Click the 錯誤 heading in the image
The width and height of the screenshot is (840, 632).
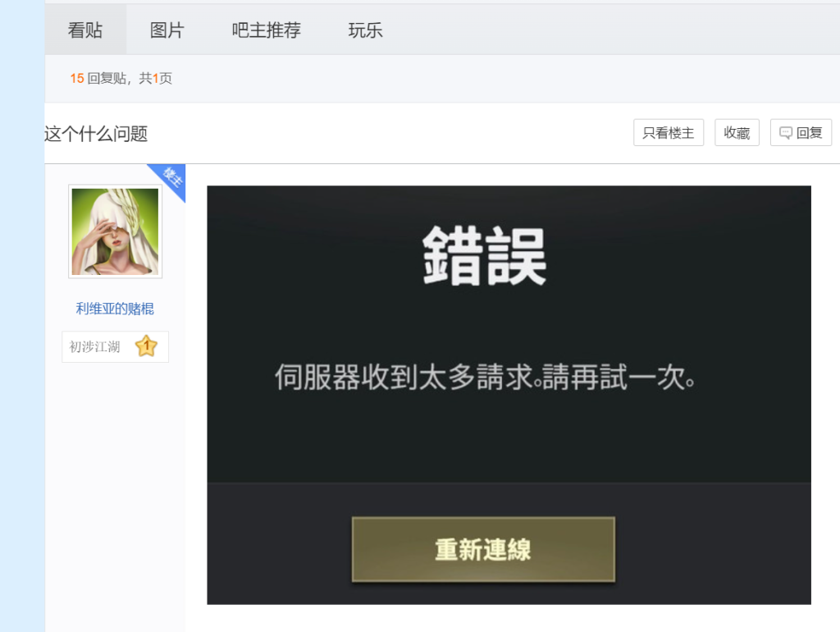pyautogui.click(x=484, y=256)
